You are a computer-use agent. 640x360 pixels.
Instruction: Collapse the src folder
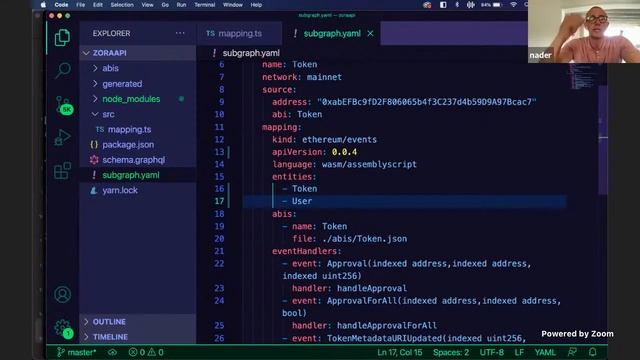click(x=138, y=114)
